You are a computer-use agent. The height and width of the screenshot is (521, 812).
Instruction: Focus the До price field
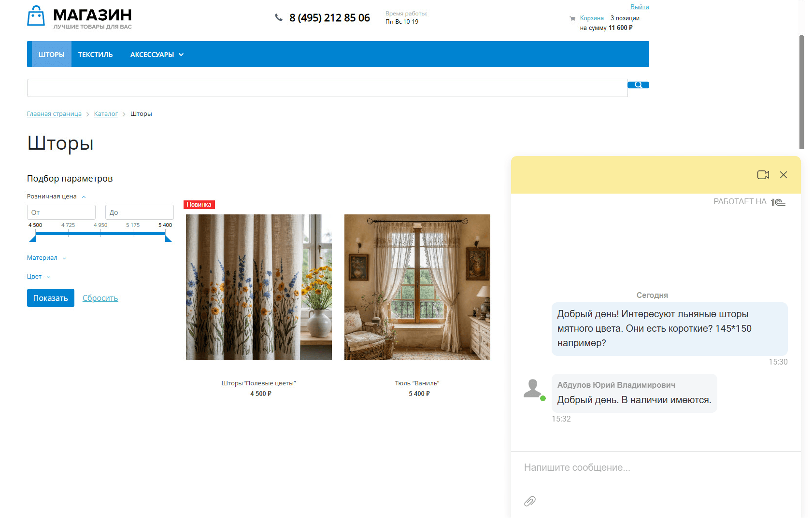click(140, 212)
